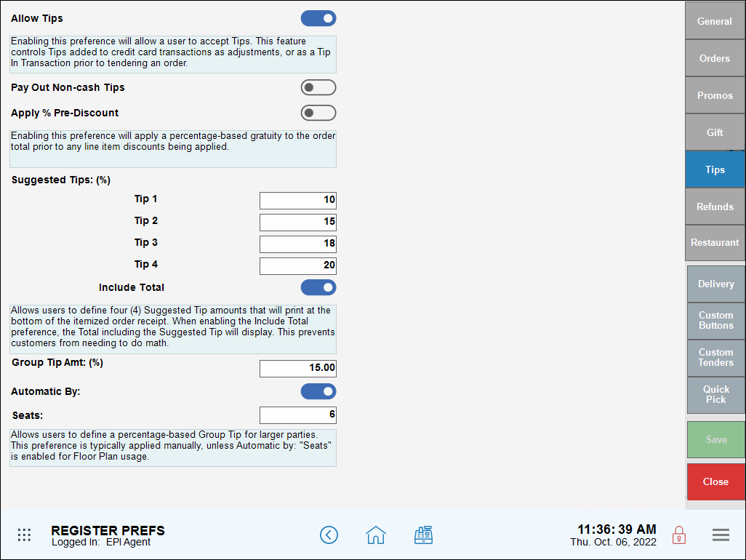Edit the Tip 3 percentage field
The width and height of the screenshot is (746, 560).
[298, 244]
